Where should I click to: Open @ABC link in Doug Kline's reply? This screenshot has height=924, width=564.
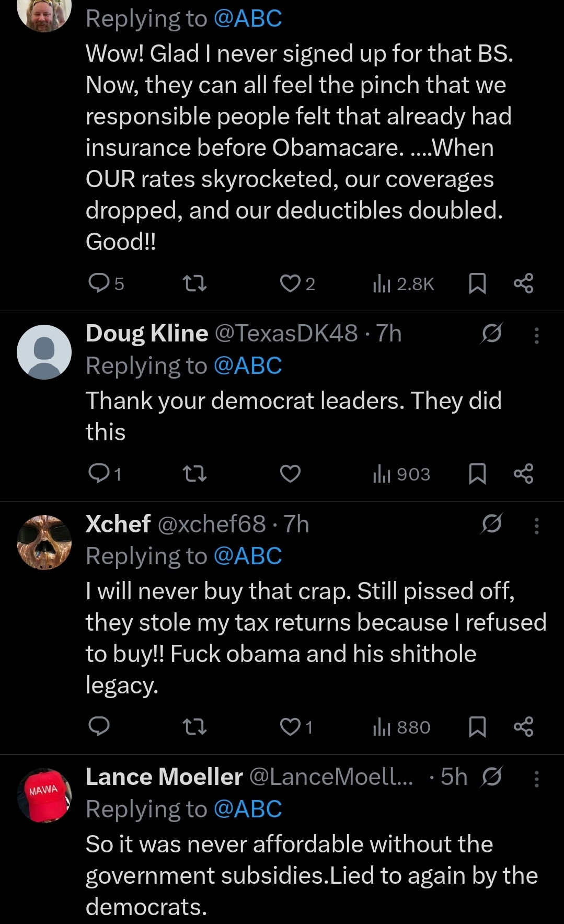[x=248, y=366]
